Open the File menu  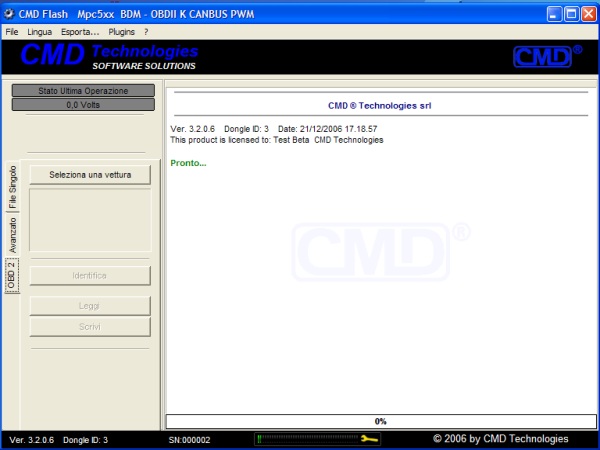pos(12,32)
